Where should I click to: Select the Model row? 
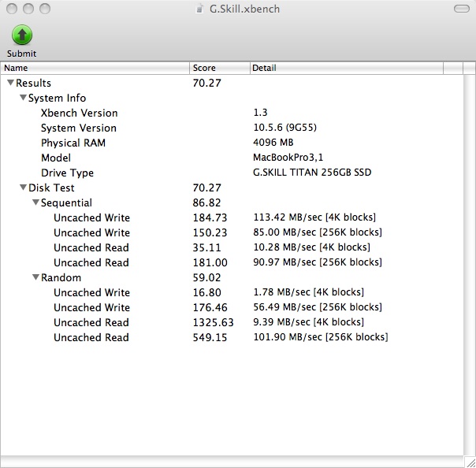[x=232, y=158]
